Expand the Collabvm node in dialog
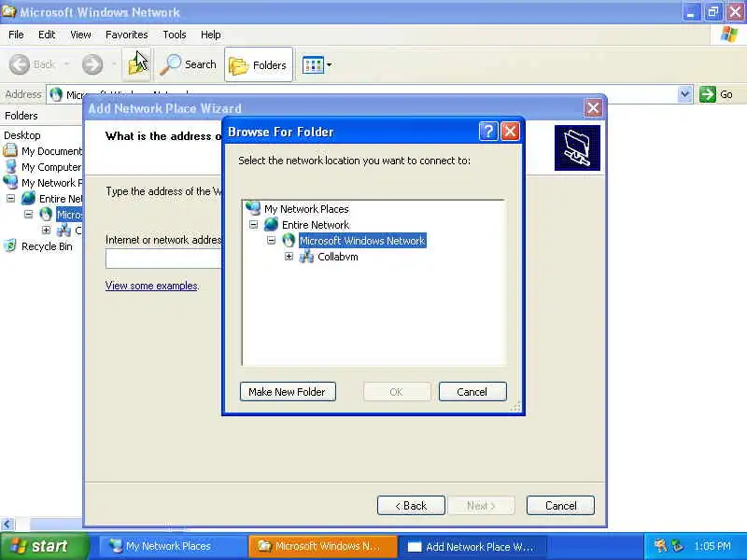 point(289,256)
